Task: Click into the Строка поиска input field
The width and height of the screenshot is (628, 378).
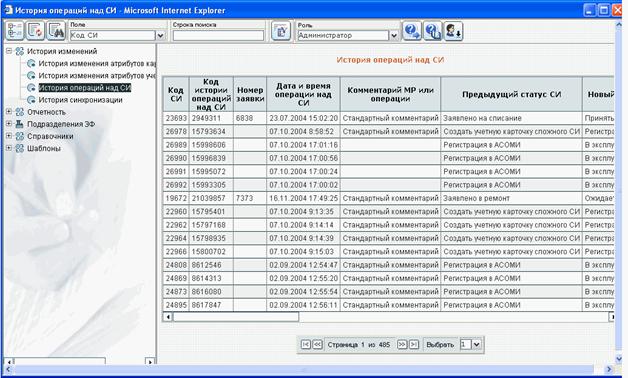Action: tap(218, 36)
